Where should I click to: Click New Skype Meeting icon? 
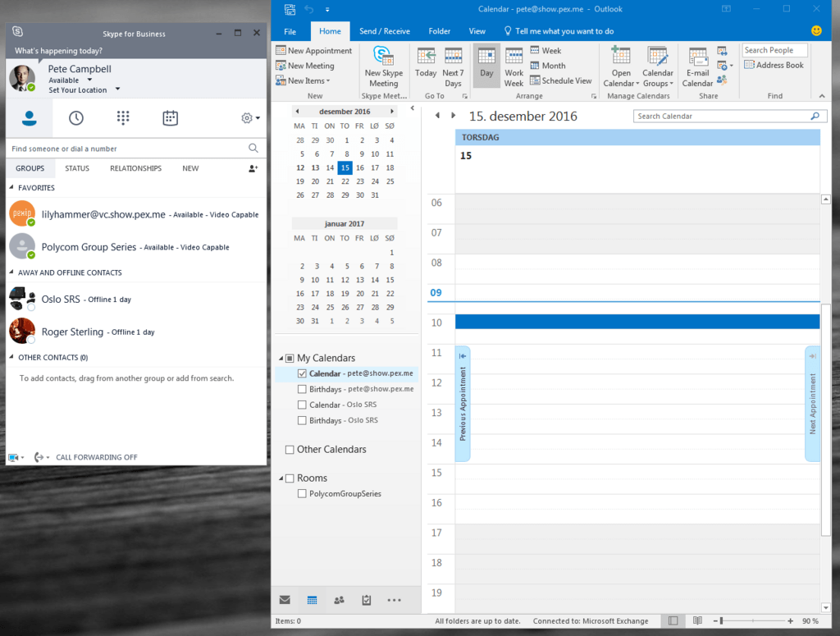[x=384, y=67]
